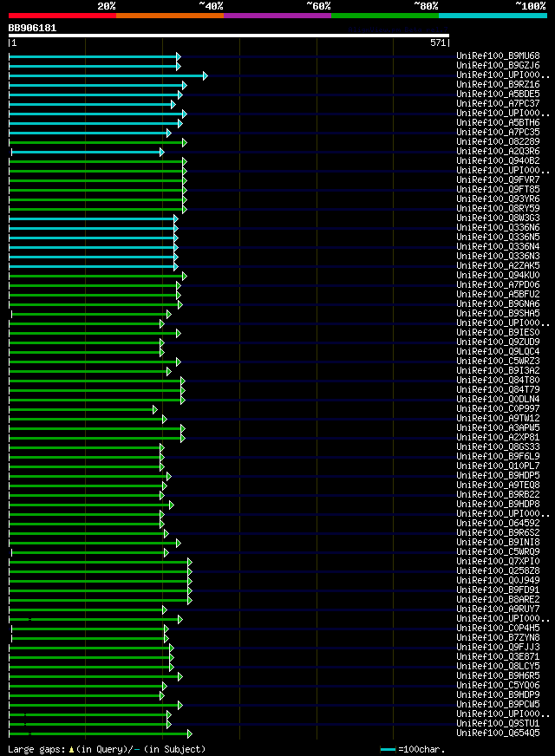Select the UniRef100_Q8GS33 hit label
Image resolution: width=555 pixels, height=756 pixels.
pos(498,446)
